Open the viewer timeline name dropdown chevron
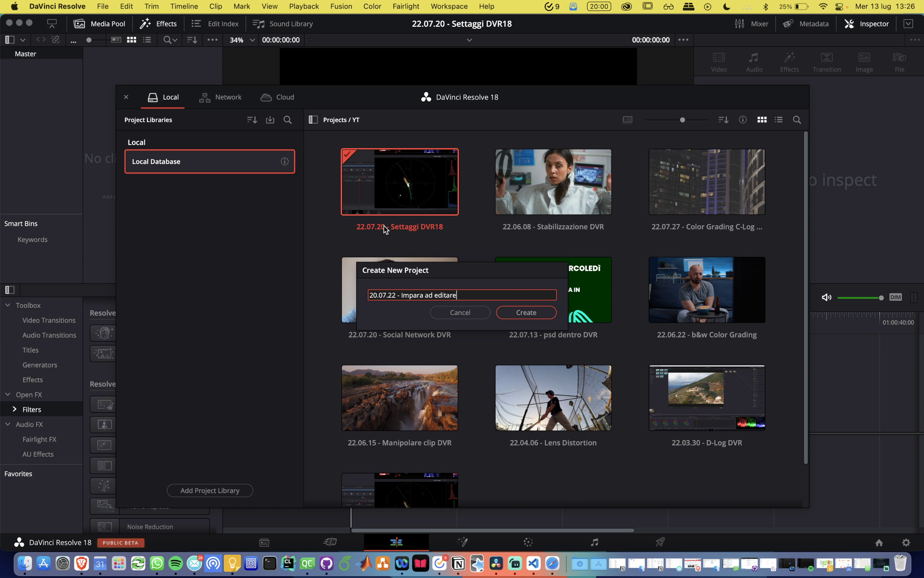The height and width of the screenshot is (578, 924). coord(469,40)
